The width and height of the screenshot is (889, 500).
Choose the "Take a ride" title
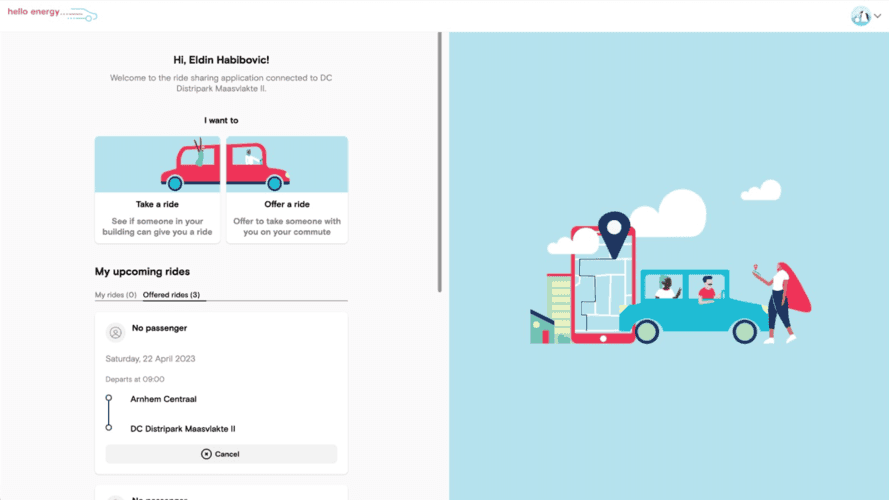pos(157,204)
